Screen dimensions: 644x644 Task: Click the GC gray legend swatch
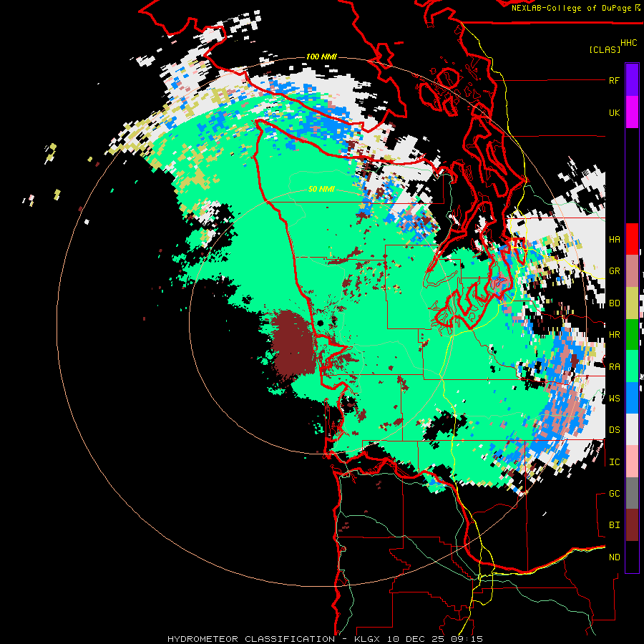(x=632, y=493)
